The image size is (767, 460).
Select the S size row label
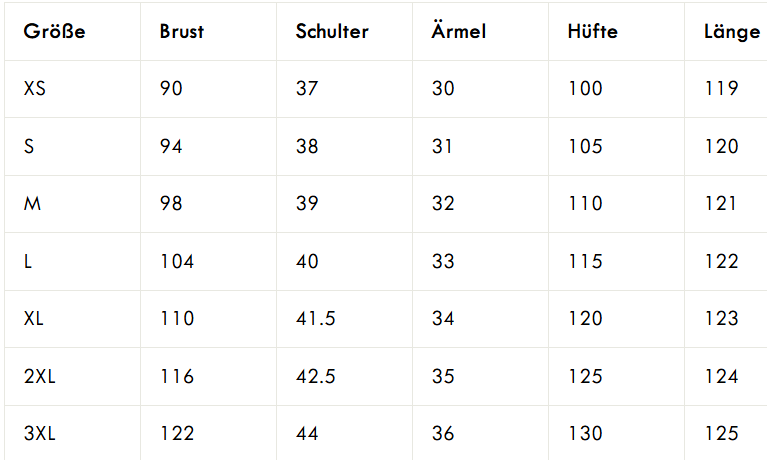click(x=29, y=146)
